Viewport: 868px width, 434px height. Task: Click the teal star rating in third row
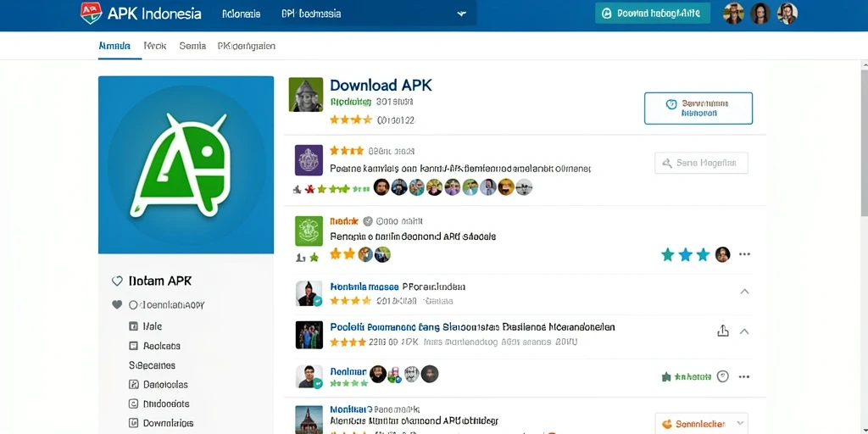pyautogui.click(x=685, y=254)
